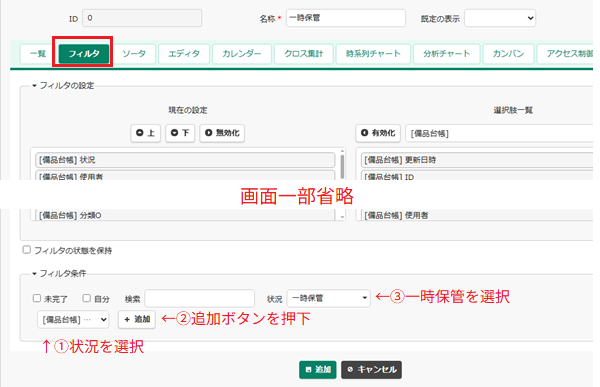The width and height of the screenshot is (600, 387).
Task: Click the キャンセル cancel button
Action: click(372, 370)
